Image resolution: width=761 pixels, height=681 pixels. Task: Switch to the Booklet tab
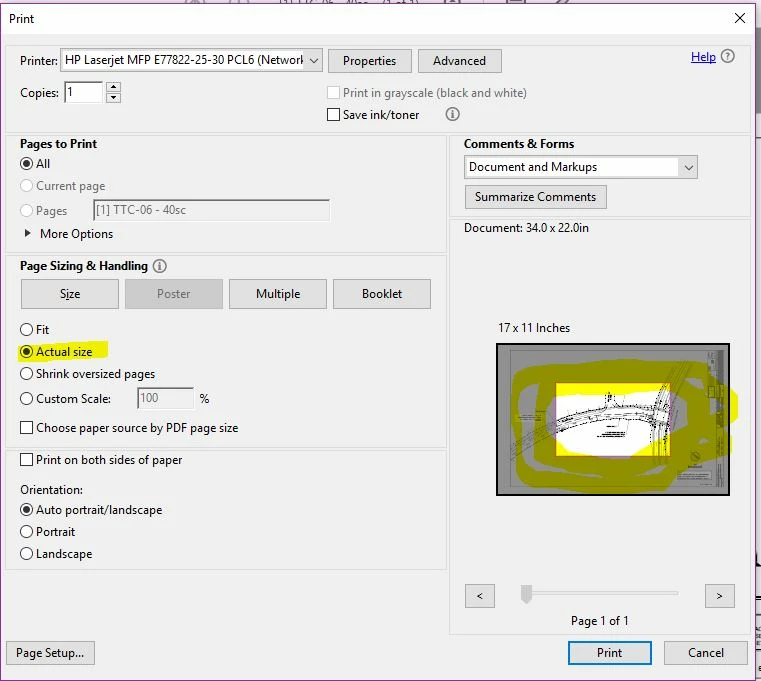click(x=382, y=294)
